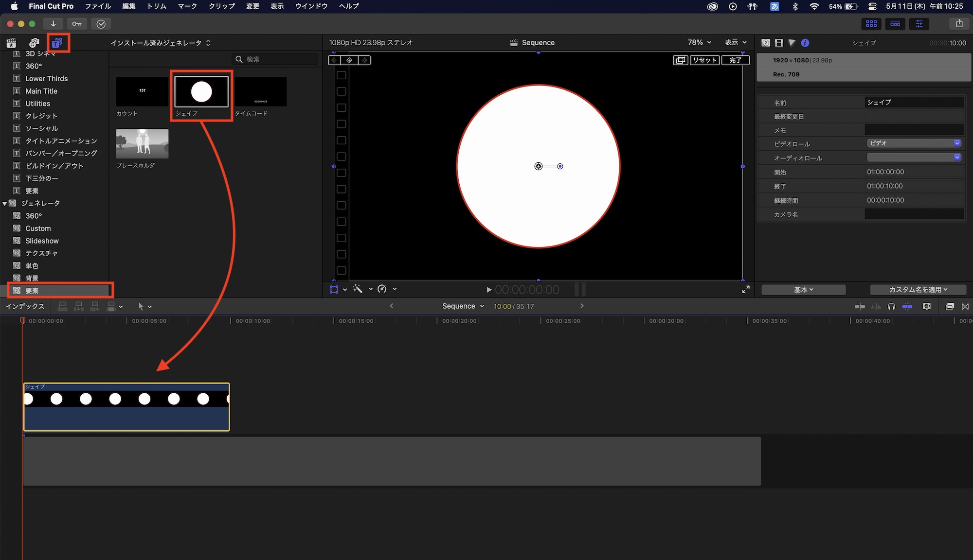Viewport: 973px width, 560px height.
Task: Open the Titles and Generators sidebar
Action: point(57,43)
